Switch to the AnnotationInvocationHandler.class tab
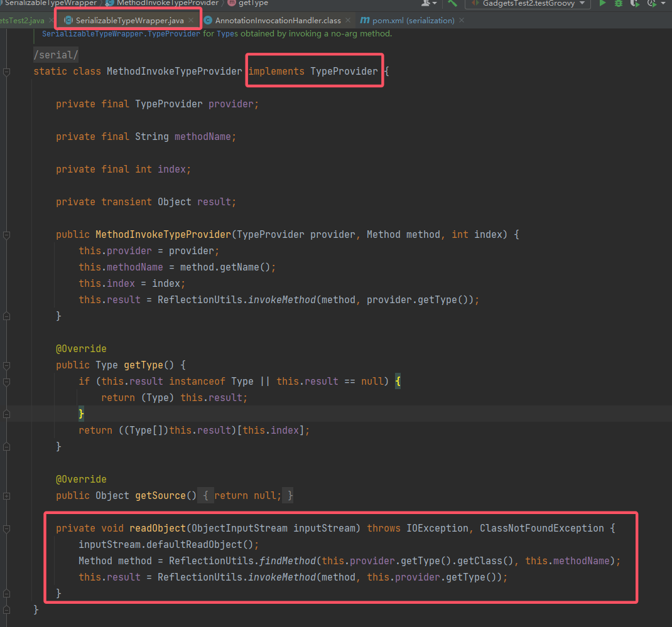 pyautogui.click(x=278, y=21)
